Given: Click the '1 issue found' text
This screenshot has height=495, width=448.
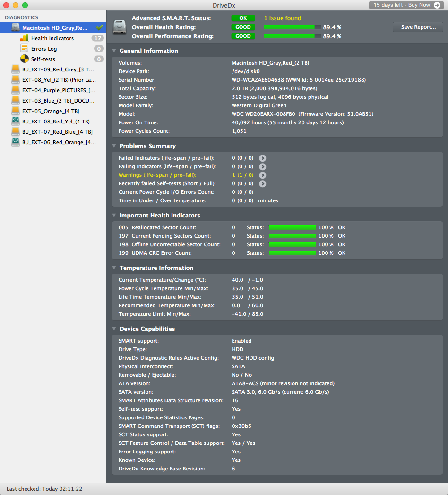Looking at the screenshot, I should [283, 18].
